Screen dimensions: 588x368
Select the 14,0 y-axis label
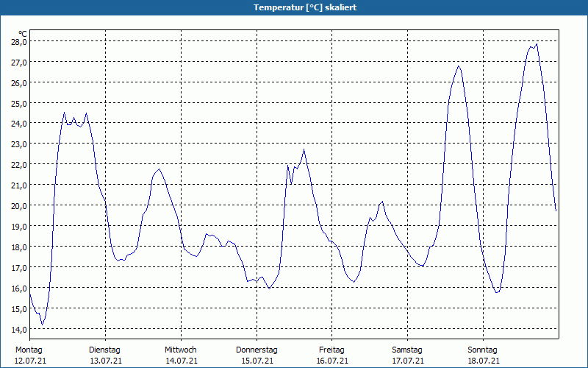(x=18, y=329)
